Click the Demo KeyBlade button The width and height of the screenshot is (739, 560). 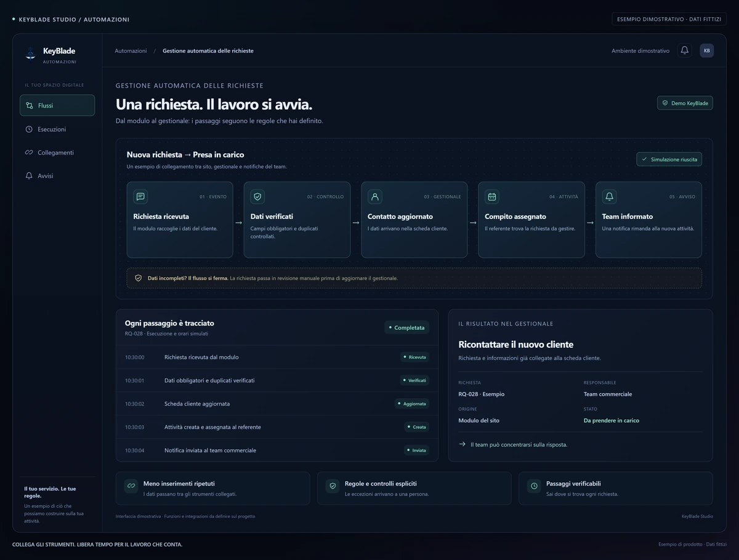[x=685, y=103]
